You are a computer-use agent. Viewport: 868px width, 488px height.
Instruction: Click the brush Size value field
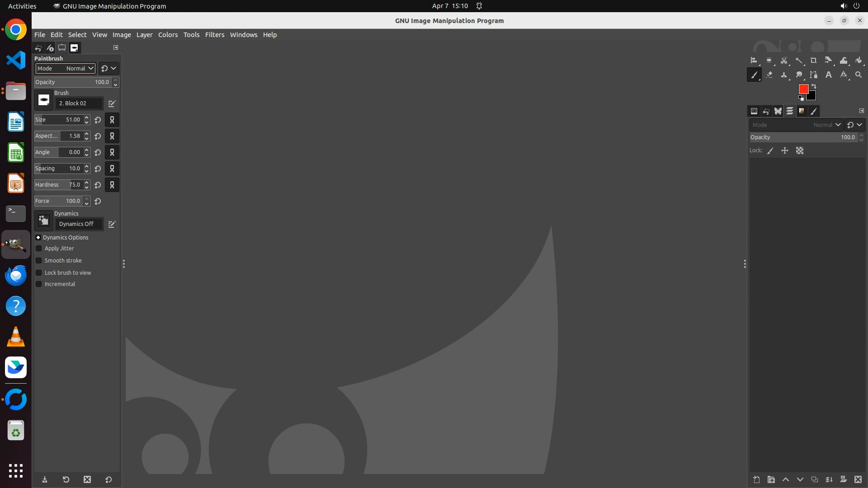pos(72,120)
